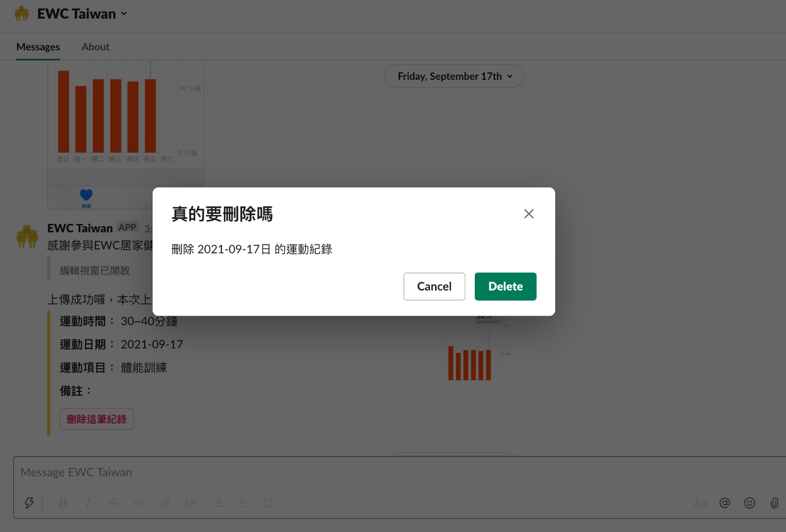Attach a file with the paperclip icon
Screen dimensions: 786x532
pyautogui.click(x=774, y=503)
